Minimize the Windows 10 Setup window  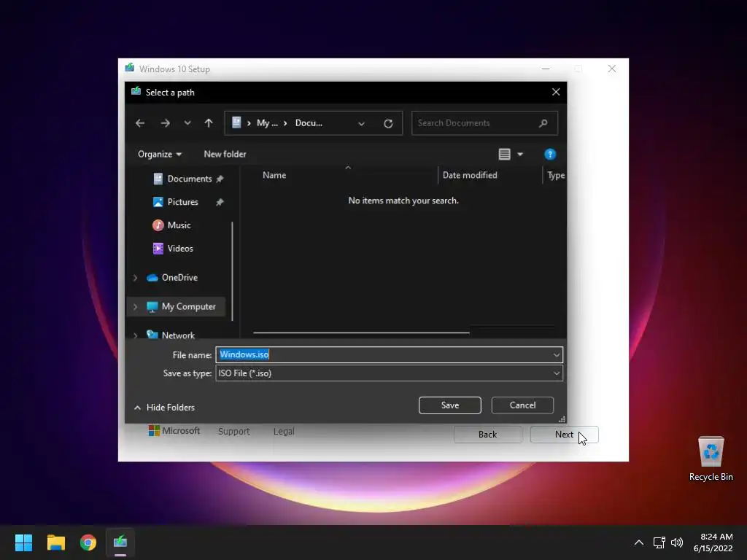tap(546, 69)
